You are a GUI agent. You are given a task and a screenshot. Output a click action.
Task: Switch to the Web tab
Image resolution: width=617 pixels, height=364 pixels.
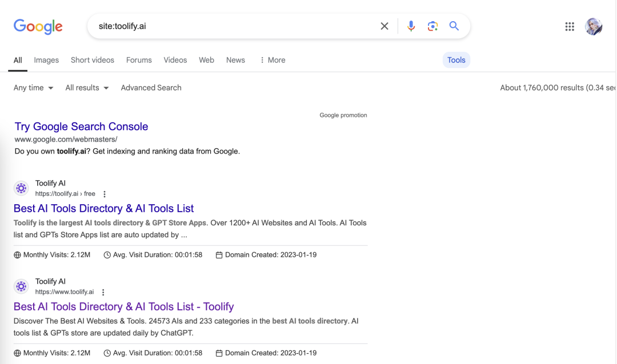(x=206, y=60)
